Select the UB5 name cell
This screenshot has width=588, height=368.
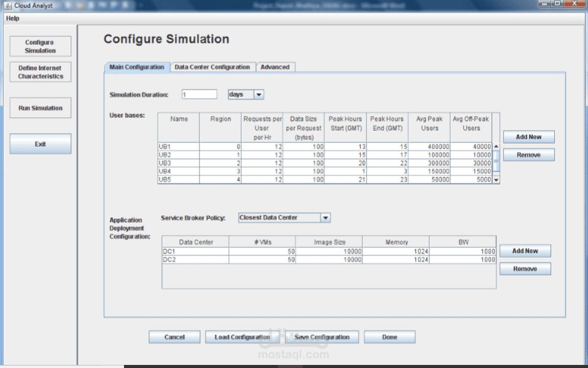coord(179,180)
